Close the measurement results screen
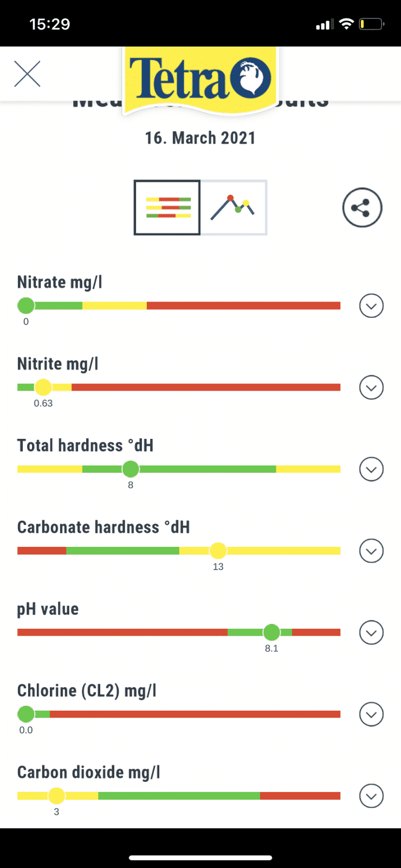This screenshot has width=401, height=868. pos(27,74)
